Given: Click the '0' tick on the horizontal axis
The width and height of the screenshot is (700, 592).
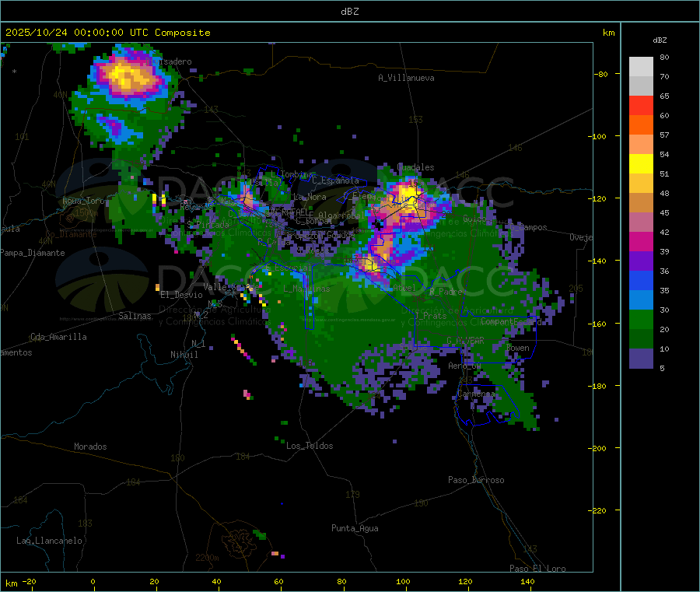Looking at the screenshot, I should click(93, 581).
